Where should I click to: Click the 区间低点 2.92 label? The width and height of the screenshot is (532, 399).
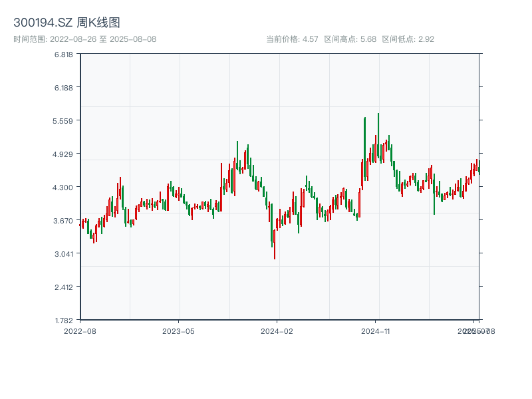coord(408,39)
